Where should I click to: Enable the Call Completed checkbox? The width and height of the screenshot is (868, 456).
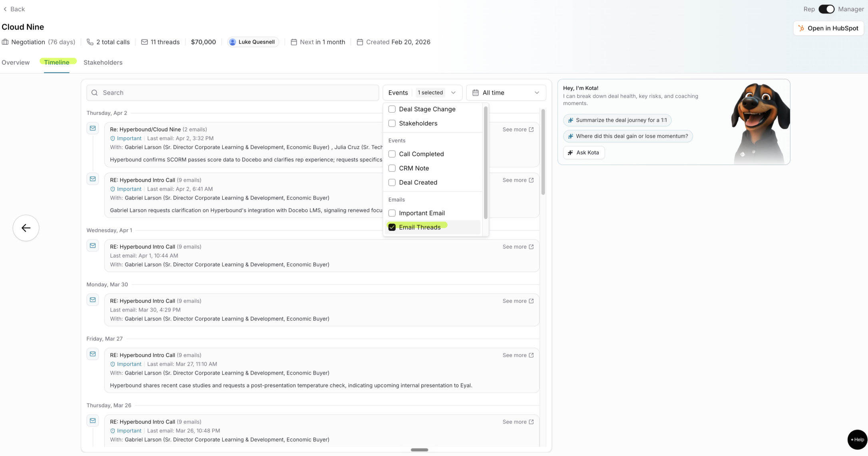tap(392, 154)
